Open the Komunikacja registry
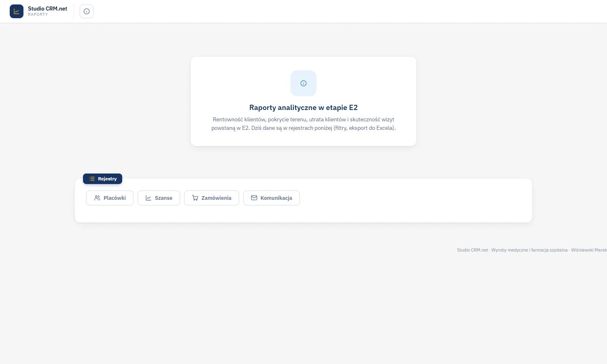The width and height of the screenshot is (607, 364). coord(272,198)
